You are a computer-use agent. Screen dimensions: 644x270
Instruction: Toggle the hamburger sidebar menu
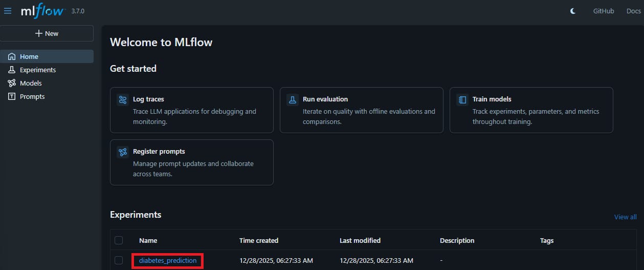8,11
